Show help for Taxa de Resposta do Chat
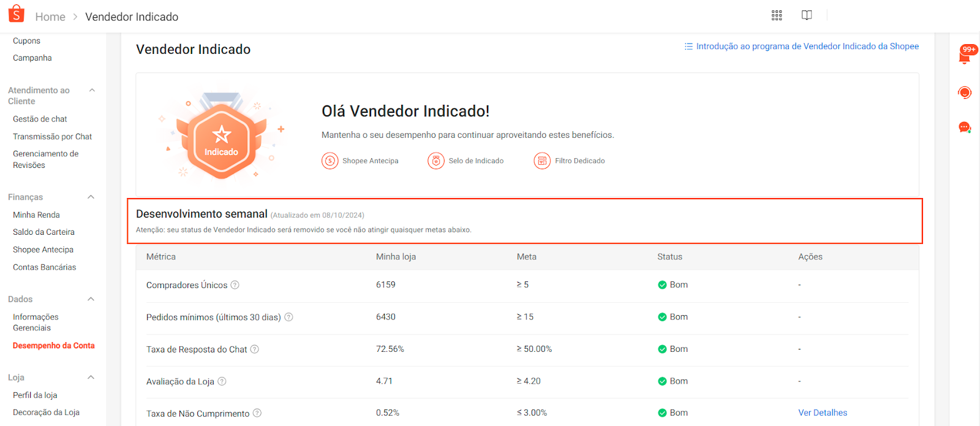 (255, 349)
